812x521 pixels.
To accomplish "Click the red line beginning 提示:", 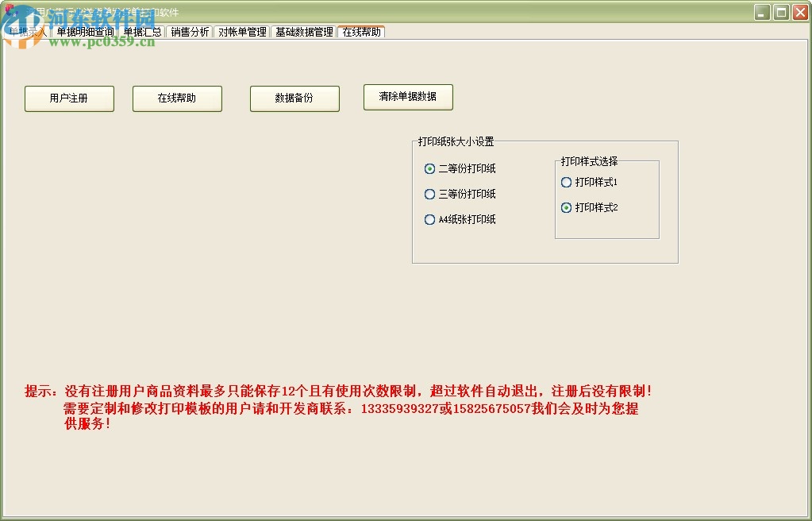I will (x=337, y=391).
